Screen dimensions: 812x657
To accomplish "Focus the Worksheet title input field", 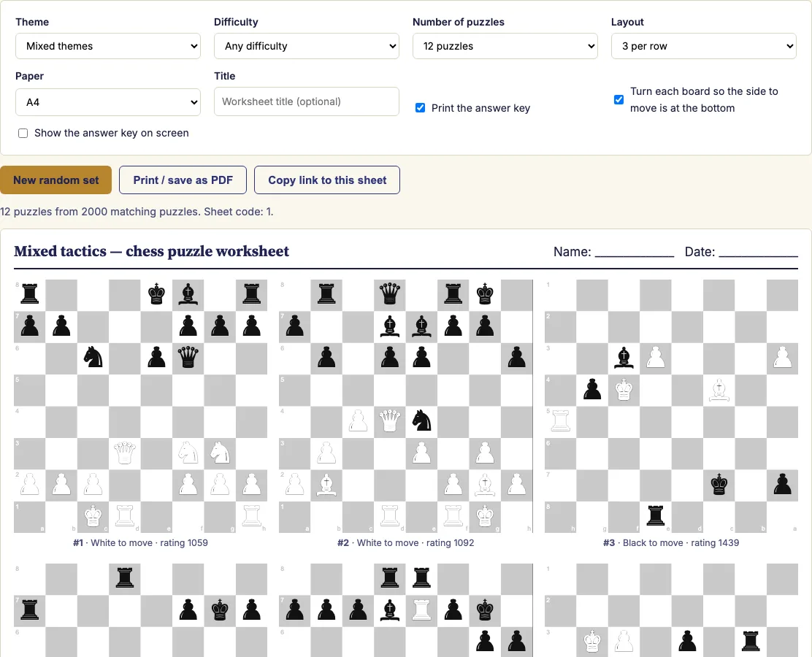I will 307,101.
